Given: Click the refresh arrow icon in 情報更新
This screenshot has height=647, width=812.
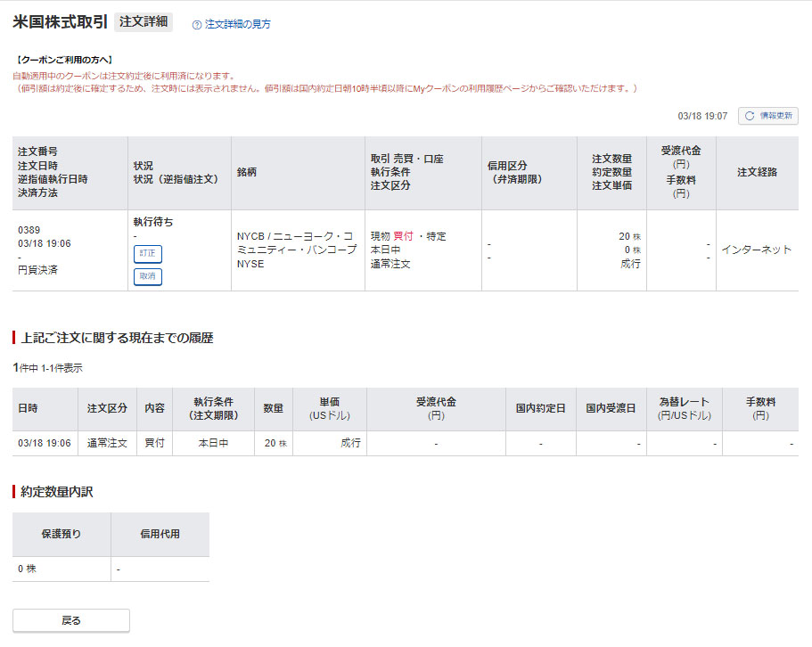Looking at the screenshot, I should [750, 116].
